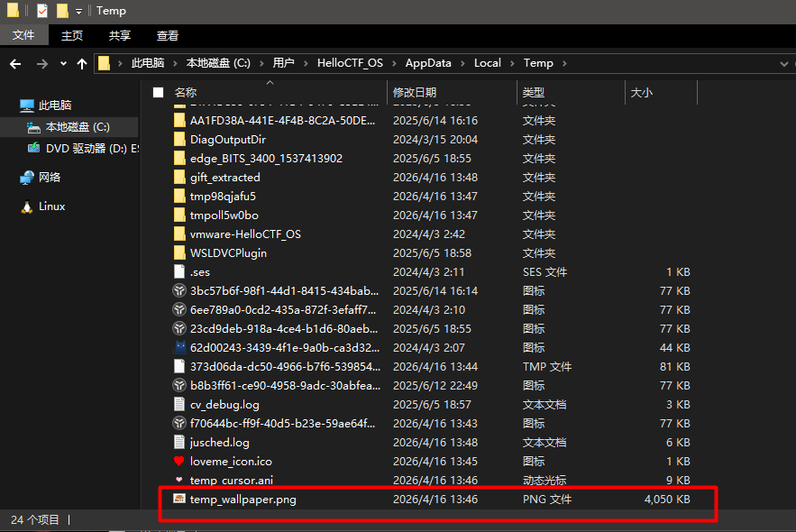Click the Linux penguin icon in sidebar
This screenshot has width=796, height=532.
click(x=27, y=206)
